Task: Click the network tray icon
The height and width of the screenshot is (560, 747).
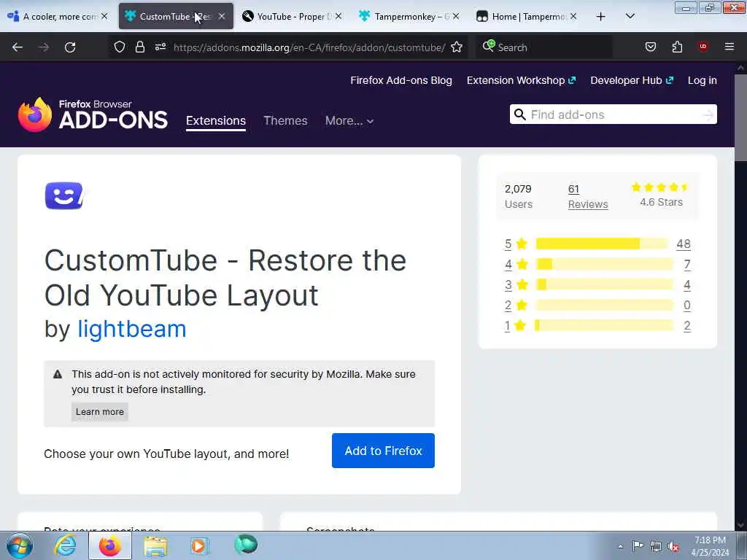Action: [x=656, y=547]
